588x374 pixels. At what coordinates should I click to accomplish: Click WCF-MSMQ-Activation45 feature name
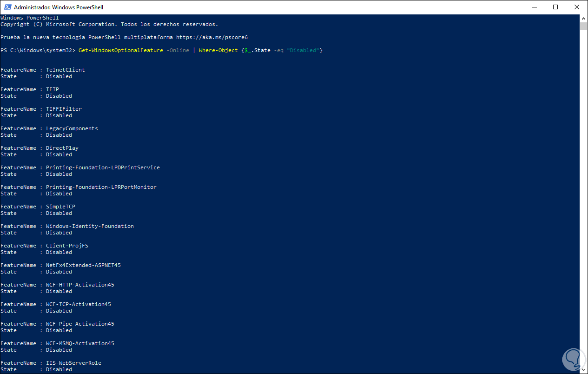pyautogui.click(x=80, y=343)
